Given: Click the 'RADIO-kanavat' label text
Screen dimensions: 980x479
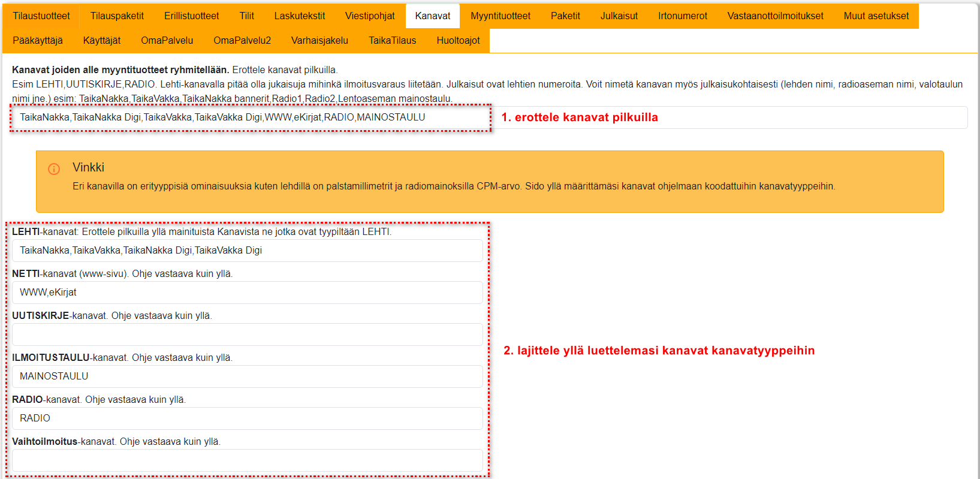Looking at the screenshot, I should tap(46, 400).
